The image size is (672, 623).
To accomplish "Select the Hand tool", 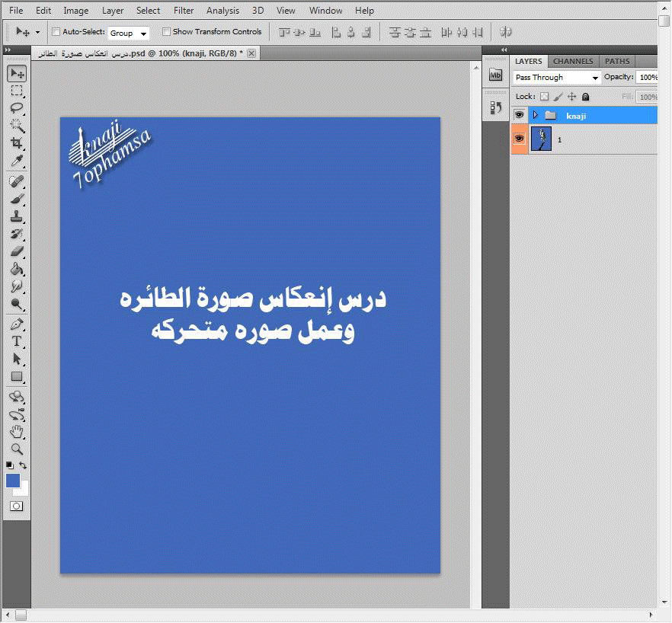I will (x=17, y=432).
